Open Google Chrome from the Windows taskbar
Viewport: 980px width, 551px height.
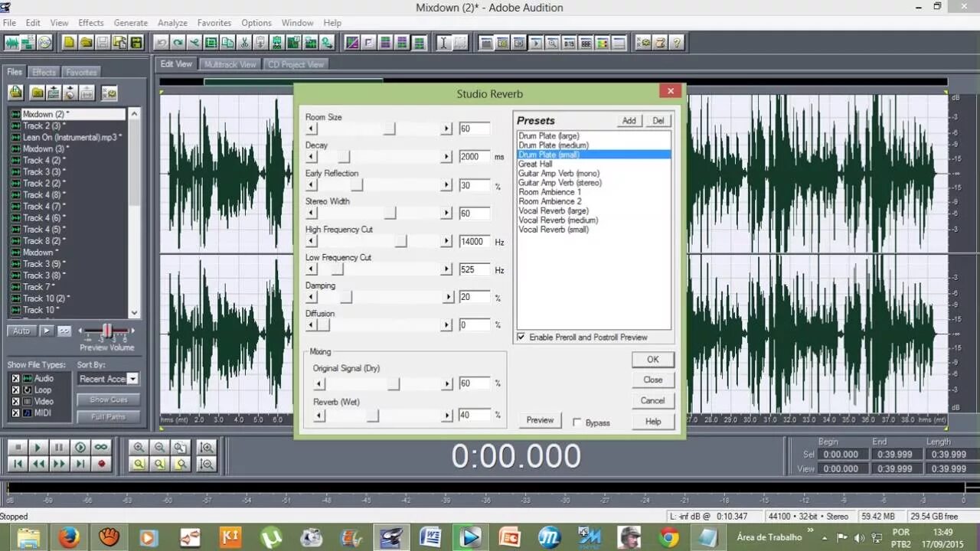[x=669, y=537]
